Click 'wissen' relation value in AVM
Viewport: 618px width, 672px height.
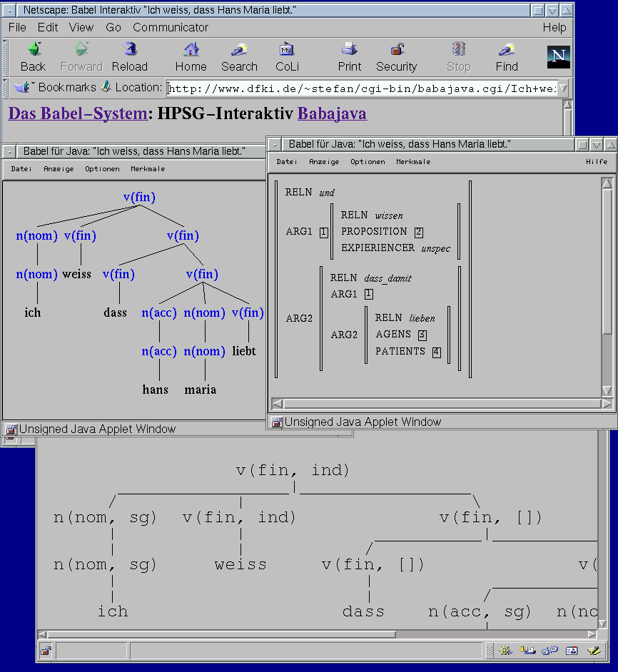pos(389,215)
